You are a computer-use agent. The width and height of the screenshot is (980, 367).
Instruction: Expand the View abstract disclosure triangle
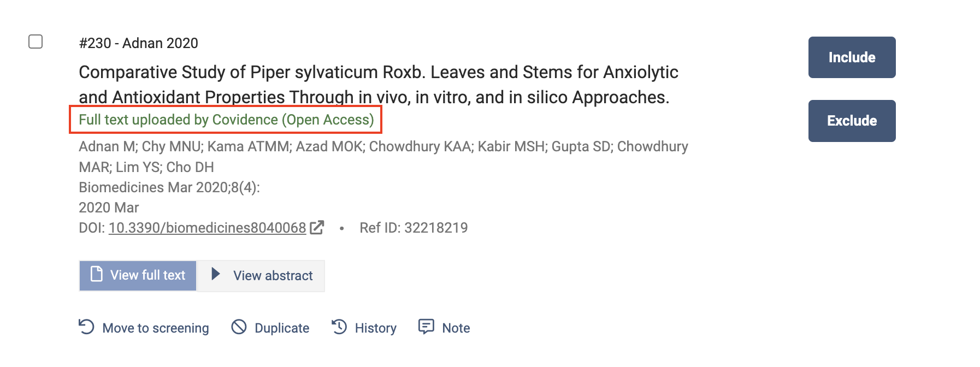click(x=216, y=274)
